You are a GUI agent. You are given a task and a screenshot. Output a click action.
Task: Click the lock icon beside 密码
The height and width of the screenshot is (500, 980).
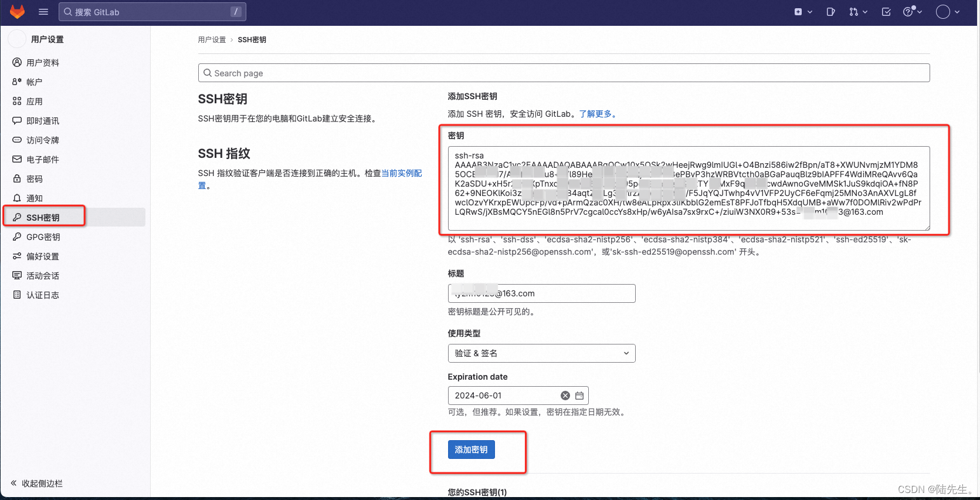coord(17,178)
